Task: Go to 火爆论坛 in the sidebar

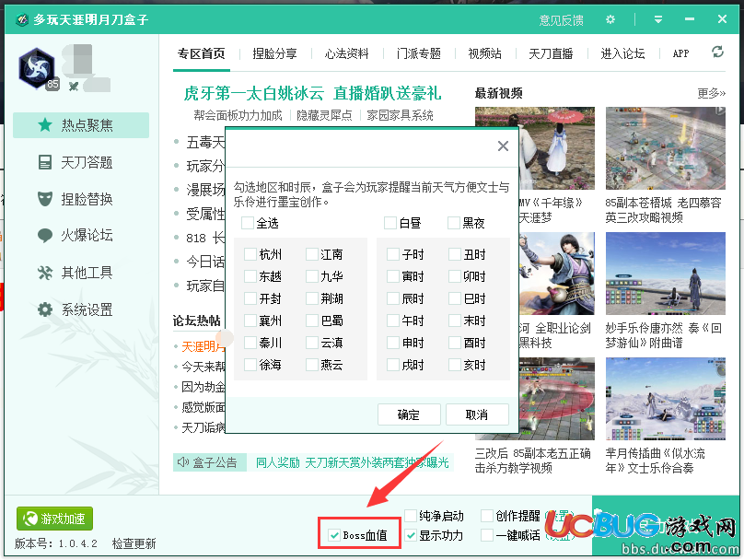Action: 81,236
